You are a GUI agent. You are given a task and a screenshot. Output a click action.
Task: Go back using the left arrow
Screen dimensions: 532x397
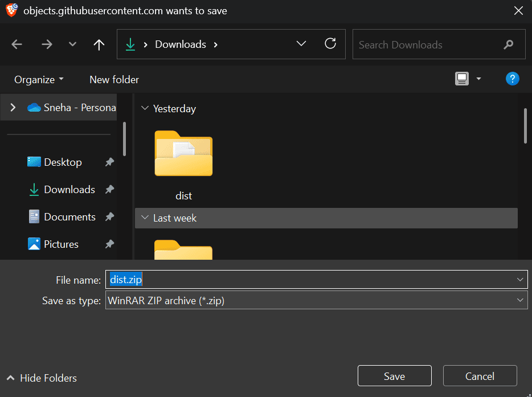tap(17, 44)
